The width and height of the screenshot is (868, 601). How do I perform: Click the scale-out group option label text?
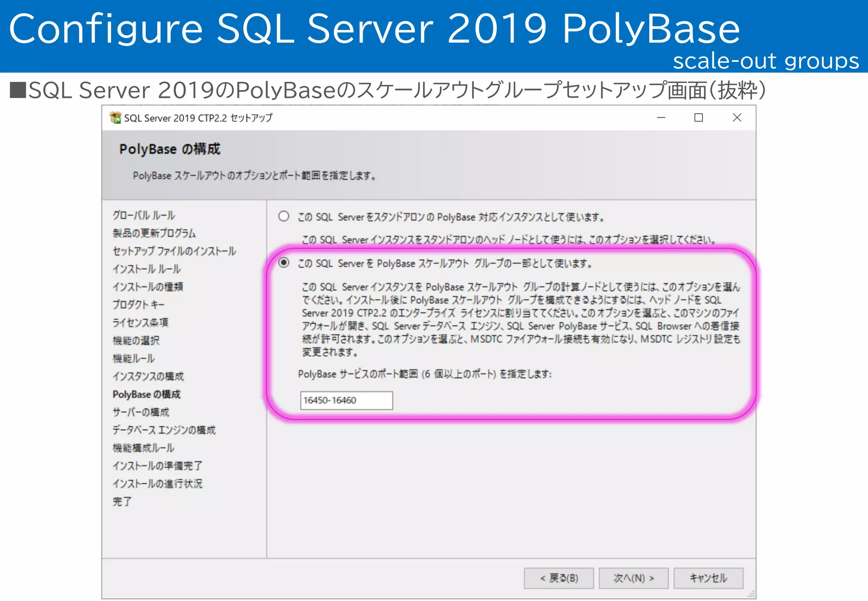pos(445,263)
